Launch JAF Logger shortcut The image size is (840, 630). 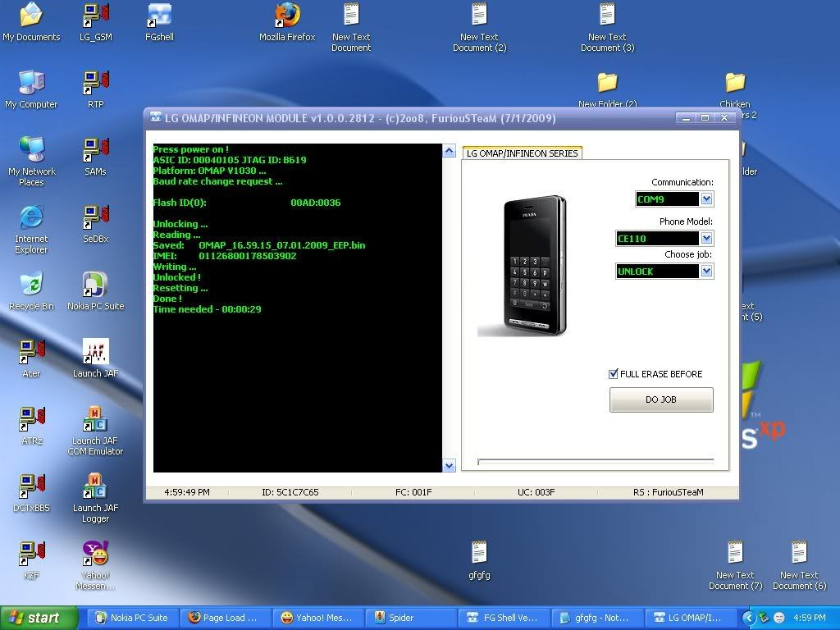[95, 499]
